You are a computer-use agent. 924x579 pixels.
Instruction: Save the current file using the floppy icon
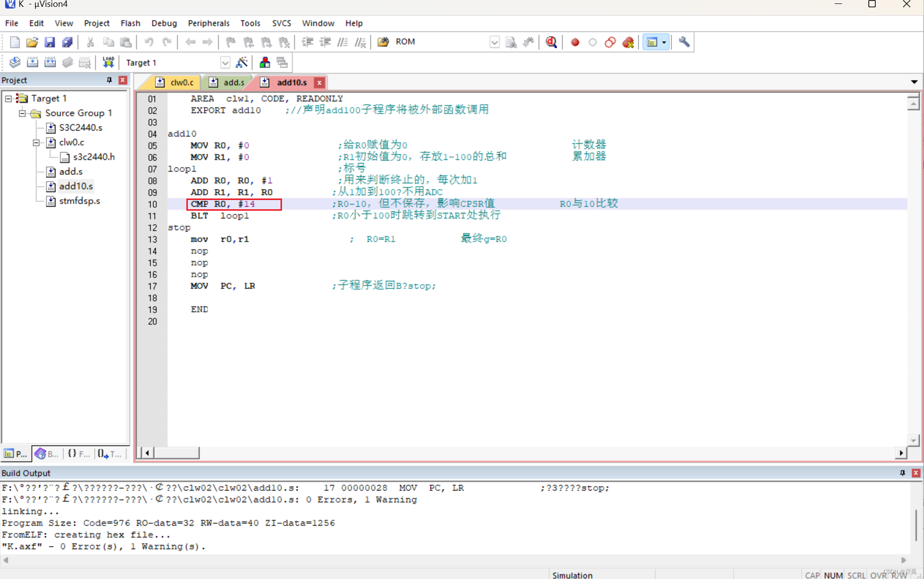pyautogui.click(x=50, y=42)
